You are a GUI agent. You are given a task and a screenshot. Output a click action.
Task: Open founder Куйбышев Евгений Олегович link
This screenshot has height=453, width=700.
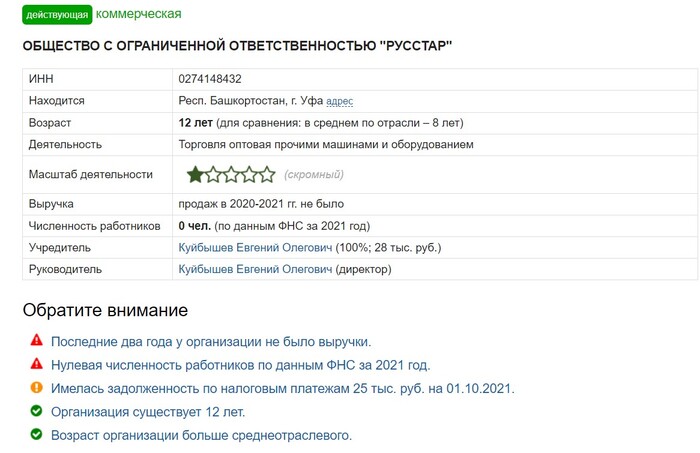pyautogui.click(x=255, y=247)
